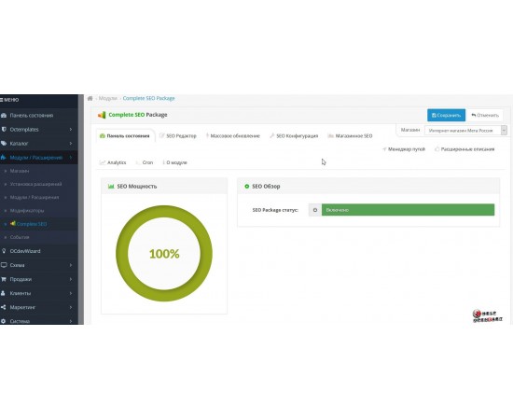Expand the Схема sidebar menu arrow
Screen dimensions: 513x420
point(70,265)
